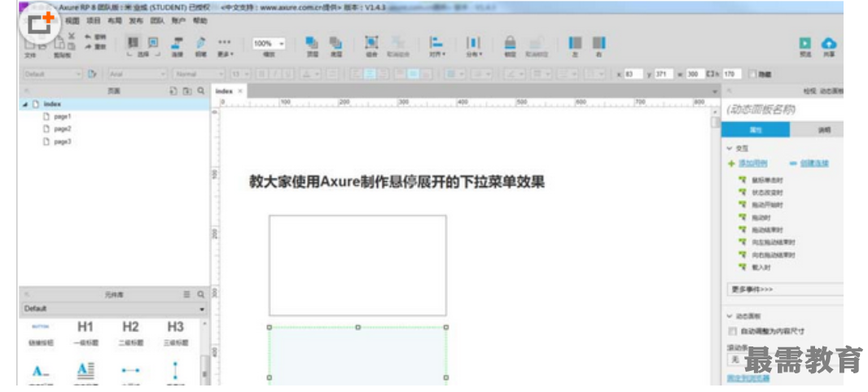Select the intersected selection mode tool

[133, 43]
